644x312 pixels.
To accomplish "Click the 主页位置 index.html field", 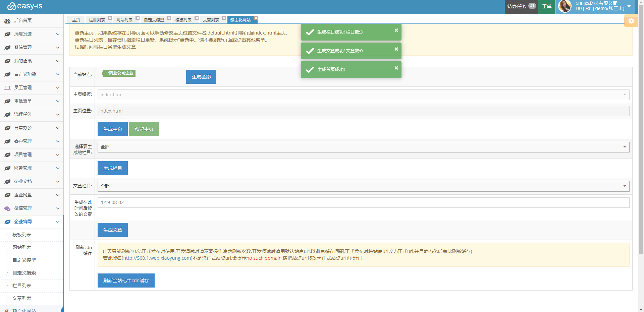I will pyautogui.click(x=363, y=111).
